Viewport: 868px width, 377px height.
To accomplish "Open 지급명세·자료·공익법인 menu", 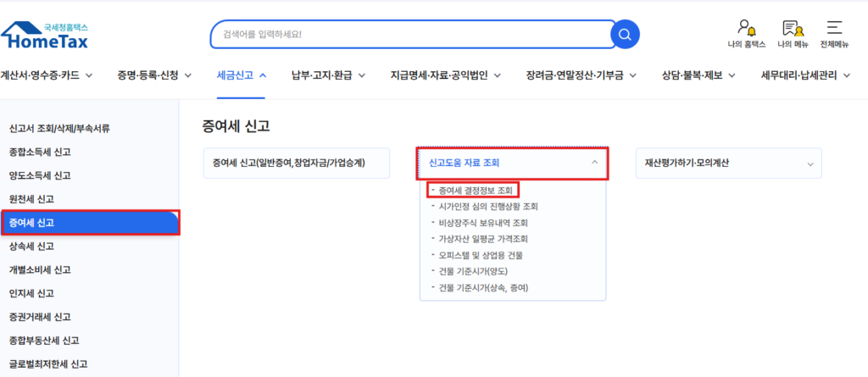I will coord(445,75).
